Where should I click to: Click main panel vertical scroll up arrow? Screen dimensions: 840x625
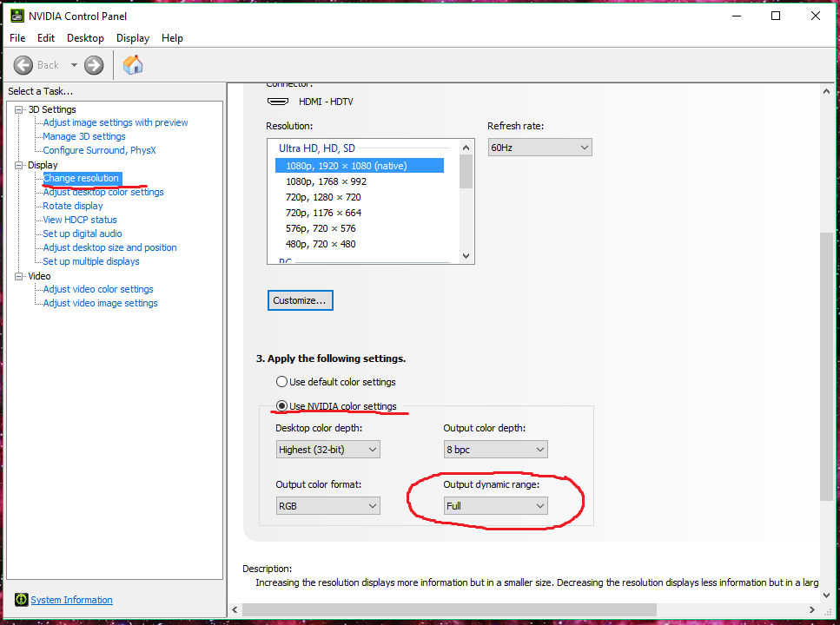tap(826, 91)
